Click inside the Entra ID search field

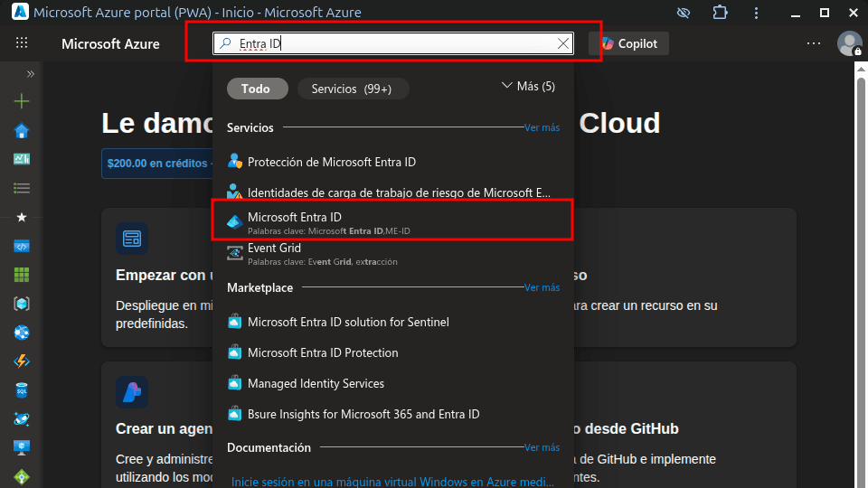tap(389, 43)
